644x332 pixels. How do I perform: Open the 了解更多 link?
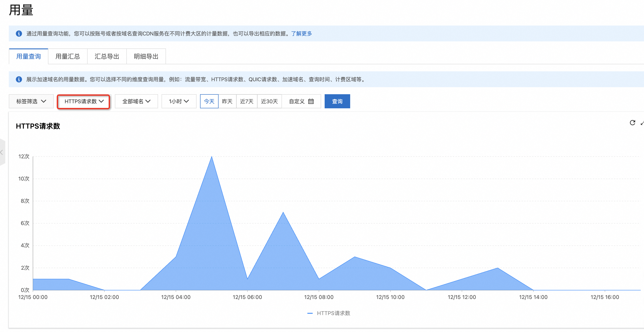pos(302,33)
